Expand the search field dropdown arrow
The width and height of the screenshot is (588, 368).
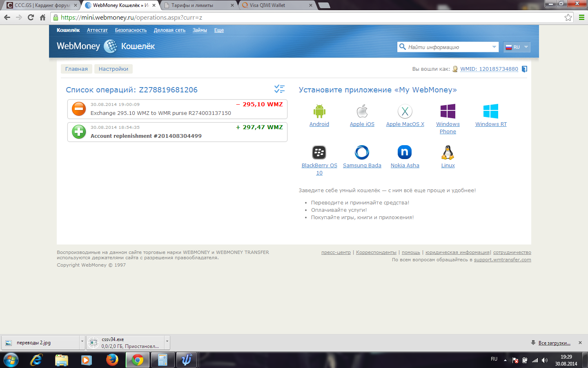pyautogui.click(x=494, y=47)
